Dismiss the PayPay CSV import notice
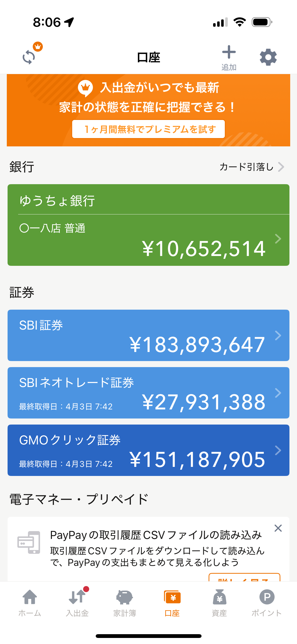The image size is (297, 644). click(x=278, y=528)
